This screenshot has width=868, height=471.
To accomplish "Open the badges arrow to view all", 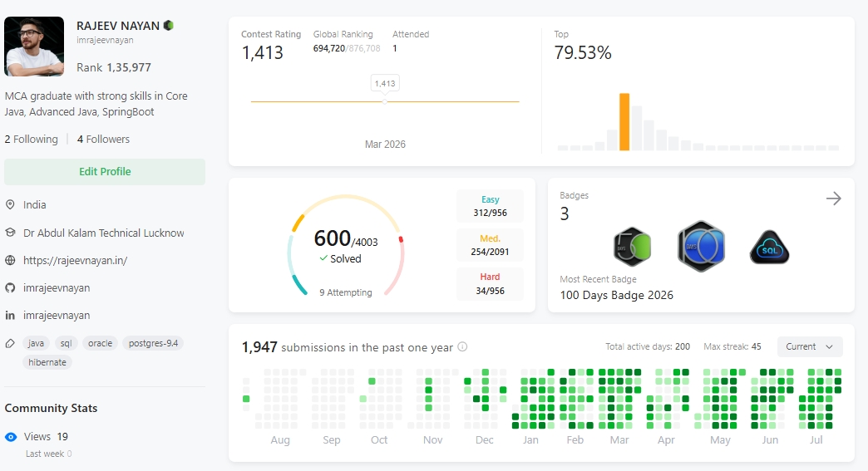I will (834, 199).
